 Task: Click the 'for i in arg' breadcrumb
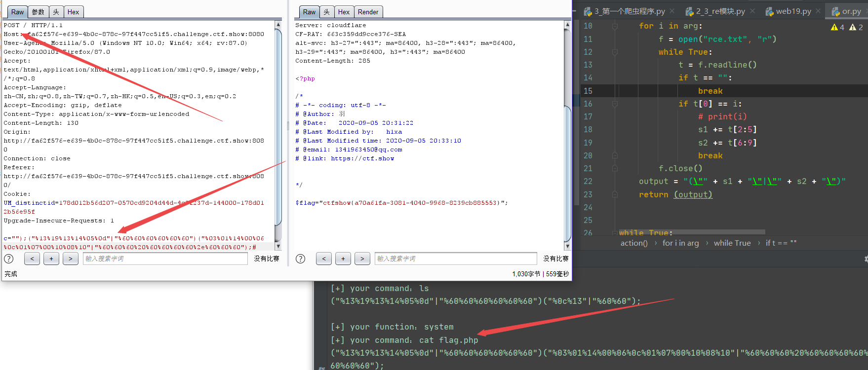coord(680,243)
